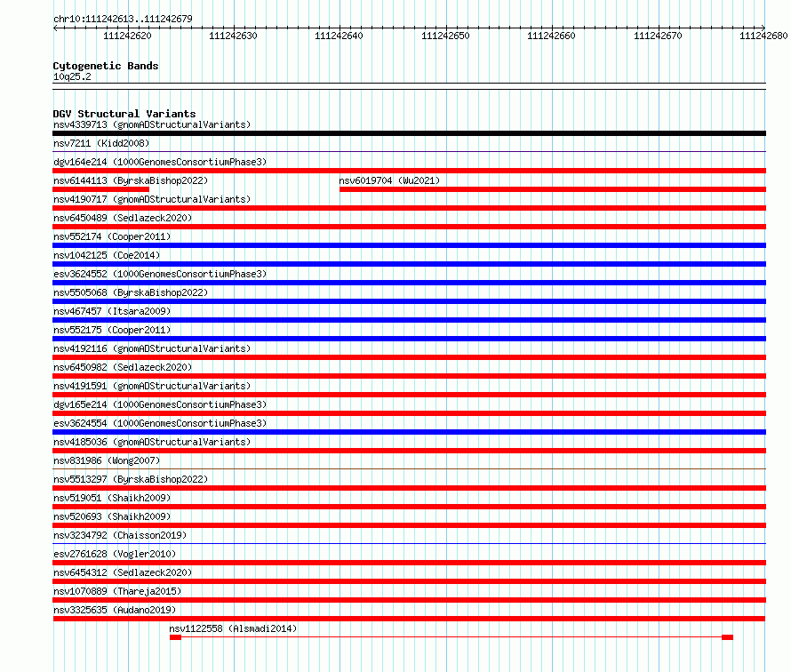Click nsv1042125 (Coe2014) label
The width and height of the screenshot is (791, 672).
pyautogui.click(x=107, y=255)
